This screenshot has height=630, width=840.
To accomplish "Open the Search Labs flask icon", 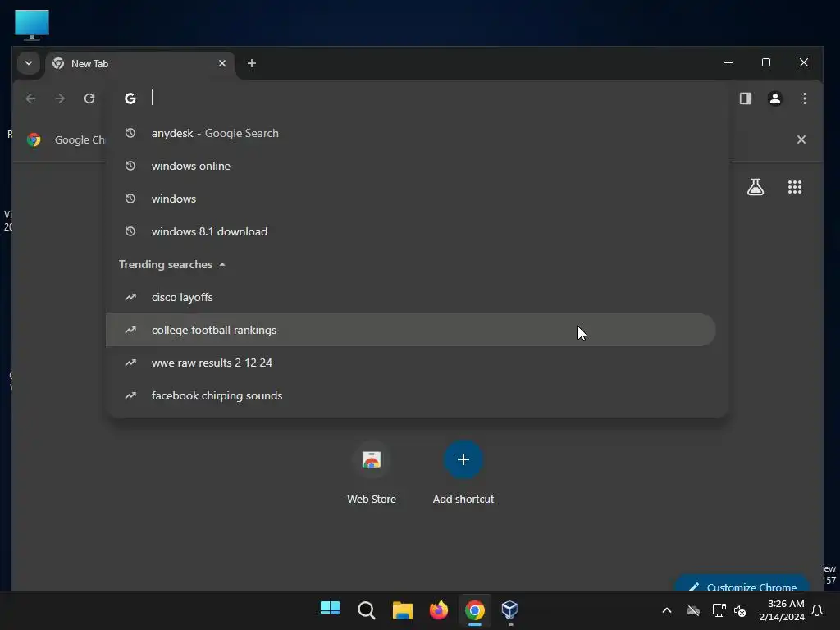I will click(756, 187).
